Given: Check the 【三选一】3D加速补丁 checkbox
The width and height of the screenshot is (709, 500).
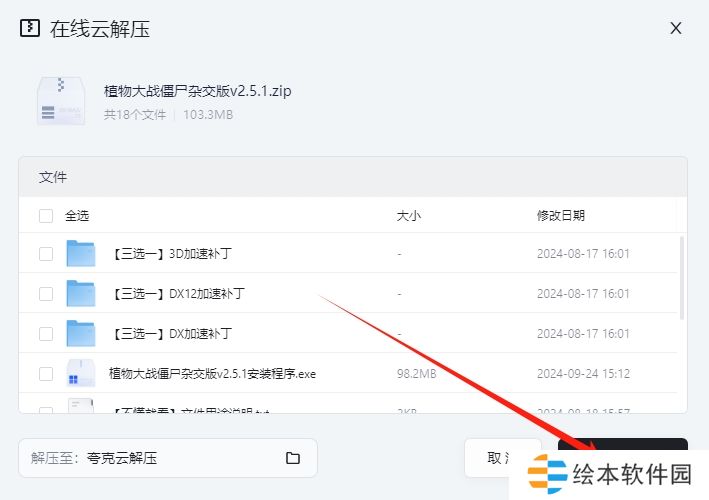Looking at the screenshot, I should tap(46, 254).
